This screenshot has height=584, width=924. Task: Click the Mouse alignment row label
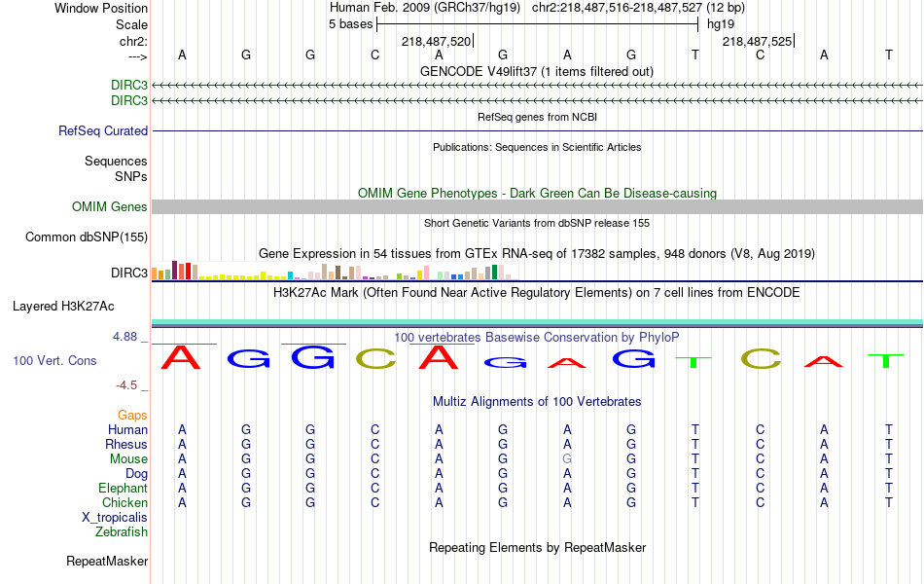tap(128, 459)
